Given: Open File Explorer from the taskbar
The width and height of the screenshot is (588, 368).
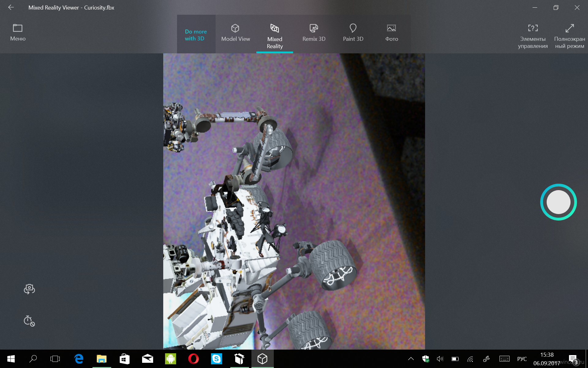Looking at the screenshot, I should [x=102, y=359].
